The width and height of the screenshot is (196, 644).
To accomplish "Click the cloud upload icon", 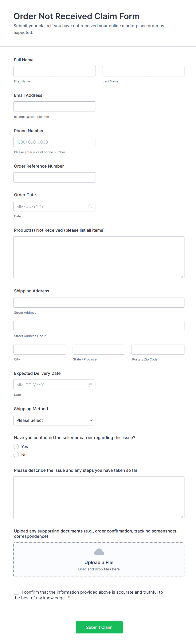I will 99,552.
